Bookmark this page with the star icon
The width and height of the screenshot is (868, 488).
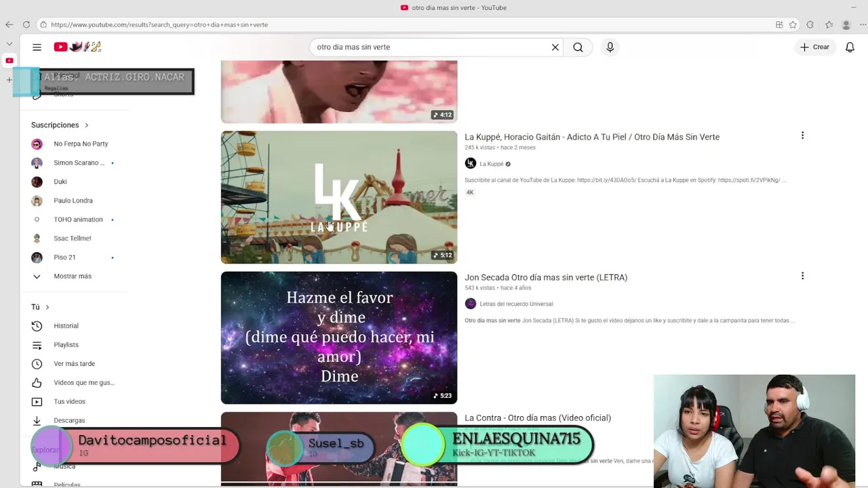point(793,24)
